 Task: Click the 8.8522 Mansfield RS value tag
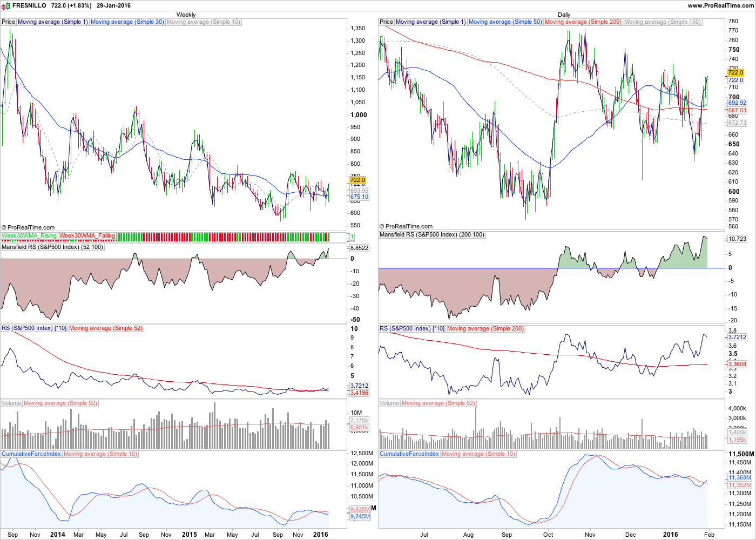(x=360, y=248)
